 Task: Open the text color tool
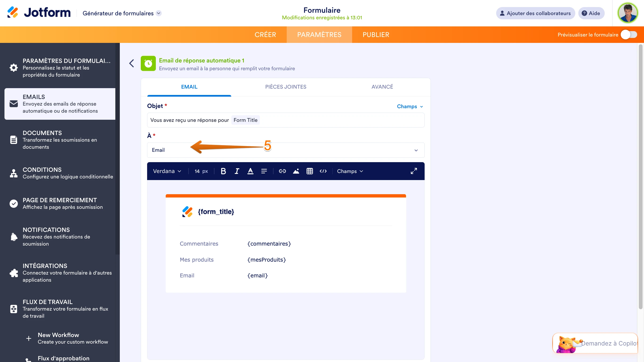pyautogui.click(x=250, y=171)
